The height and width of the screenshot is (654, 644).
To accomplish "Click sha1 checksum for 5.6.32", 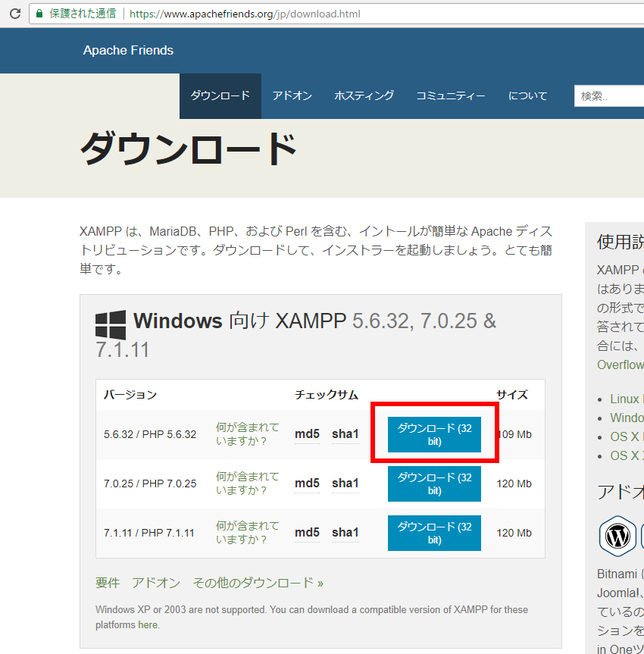I will tap(345, 434).
